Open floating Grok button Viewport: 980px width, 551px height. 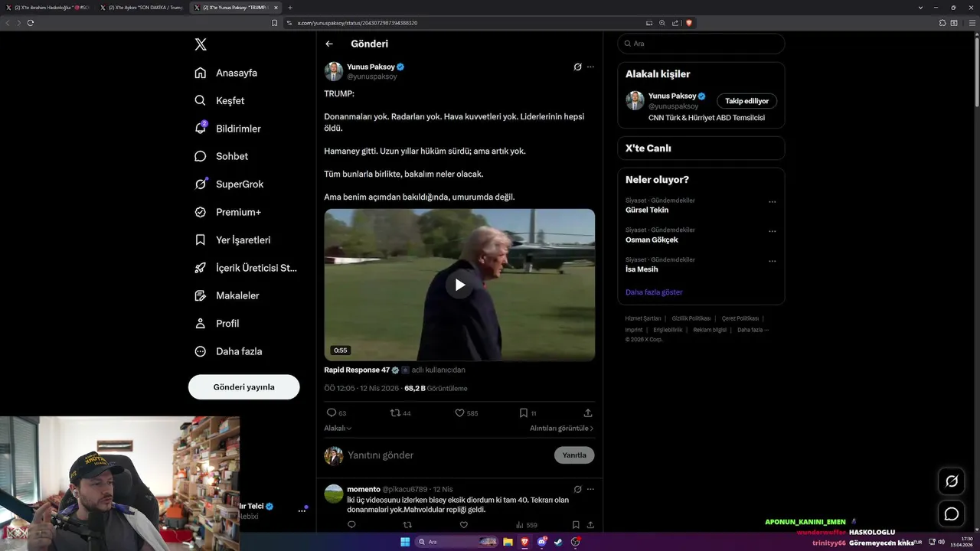pos(952,481)
